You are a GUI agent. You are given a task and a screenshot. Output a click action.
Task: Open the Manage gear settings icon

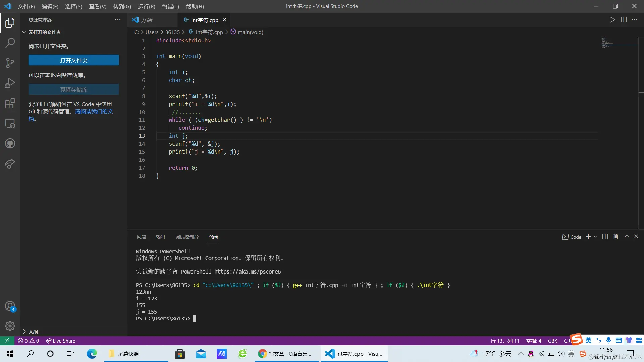[x=10, y=326]
